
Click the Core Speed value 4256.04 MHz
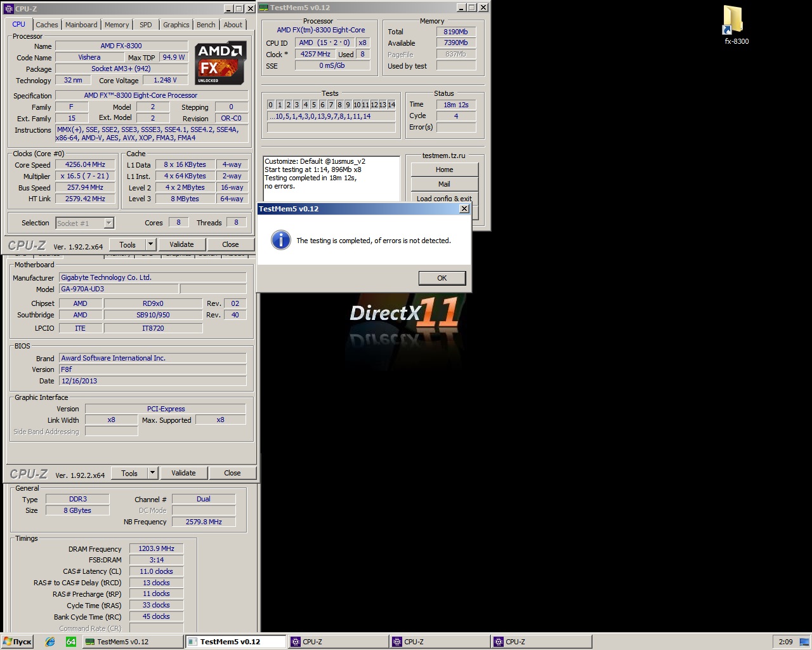(x=85, y=164)
